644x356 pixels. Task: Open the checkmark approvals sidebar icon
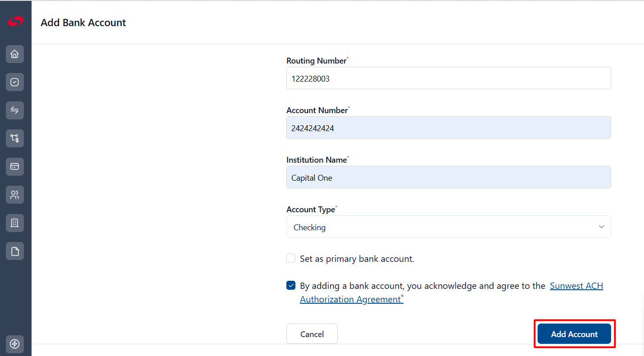[15, 82]
